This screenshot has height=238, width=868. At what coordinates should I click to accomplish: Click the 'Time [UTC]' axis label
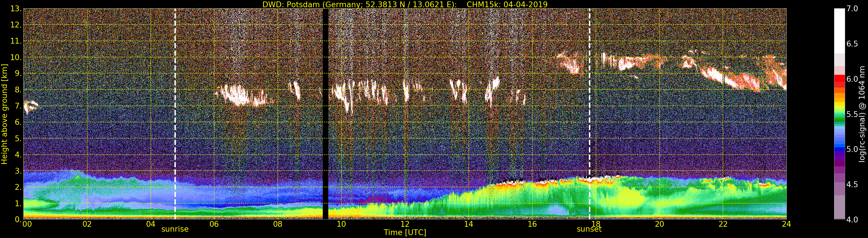pyautogui.click(x=405, y=233)
